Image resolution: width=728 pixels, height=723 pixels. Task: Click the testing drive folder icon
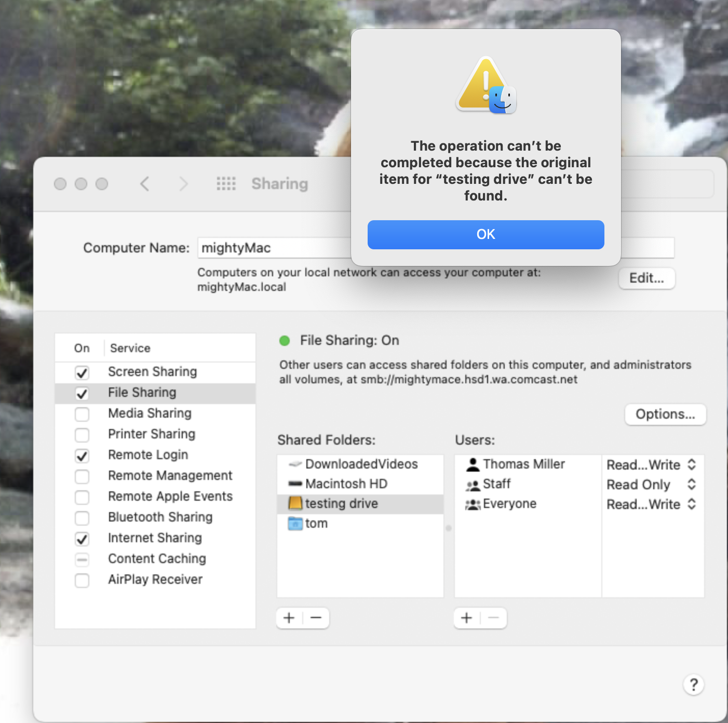click(295, 503)
